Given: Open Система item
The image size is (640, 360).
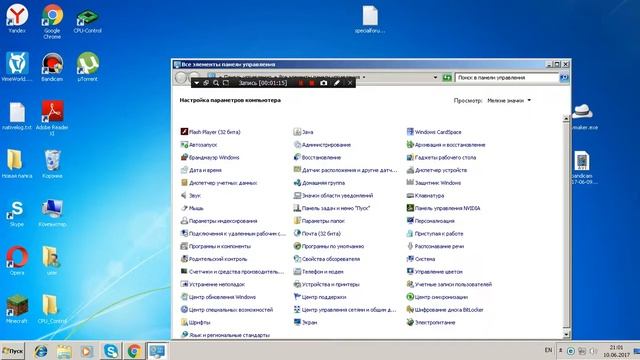Looking at the screenshot, I should point(421,259).
